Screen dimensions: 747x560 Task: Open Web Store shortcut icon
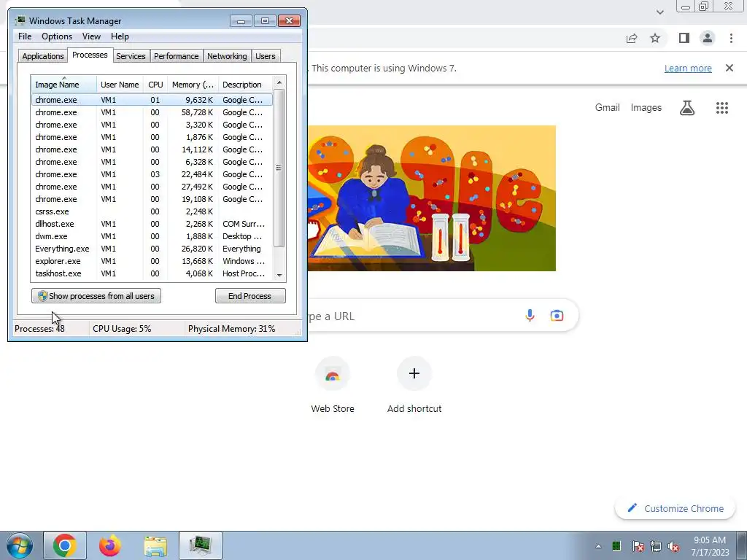coord(332,374)
